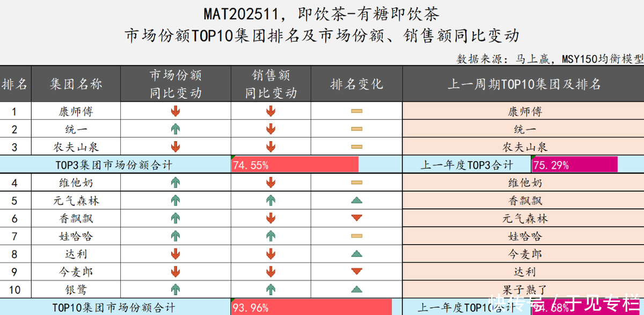The height and width of the screenshot is (315, 644).
Task: Click 达利's green up arrow under 销售额同比变动
Action: [270, 254]
